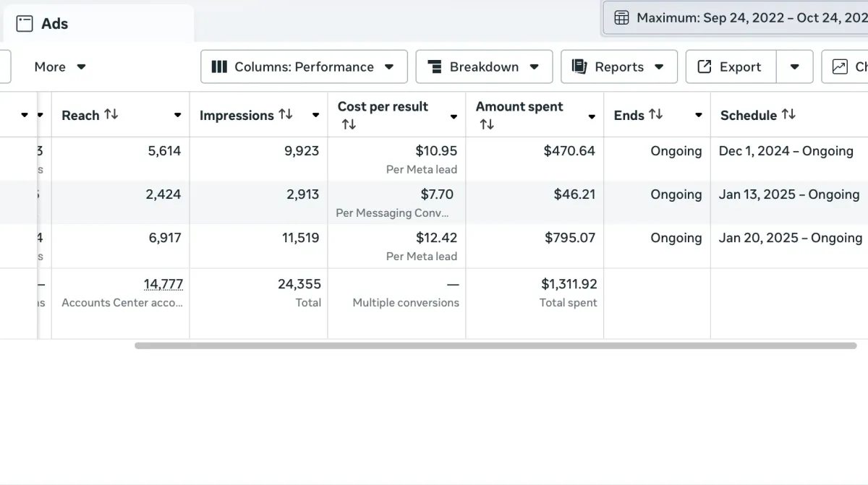This screenshot has width=868, height=485.
Task: Switch to the Ads tab
Action: [x=54, y=24]
